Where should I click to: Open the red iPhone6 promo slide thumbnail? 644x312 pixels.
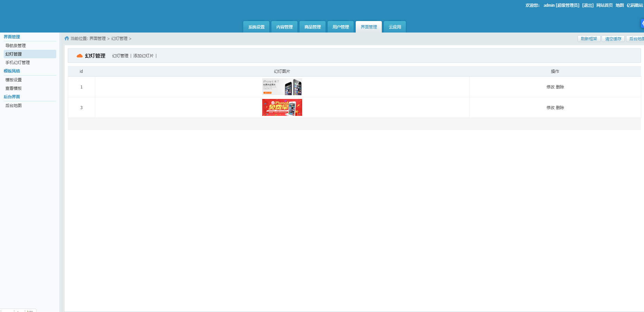pyautogui.click(x=282, y=107)
